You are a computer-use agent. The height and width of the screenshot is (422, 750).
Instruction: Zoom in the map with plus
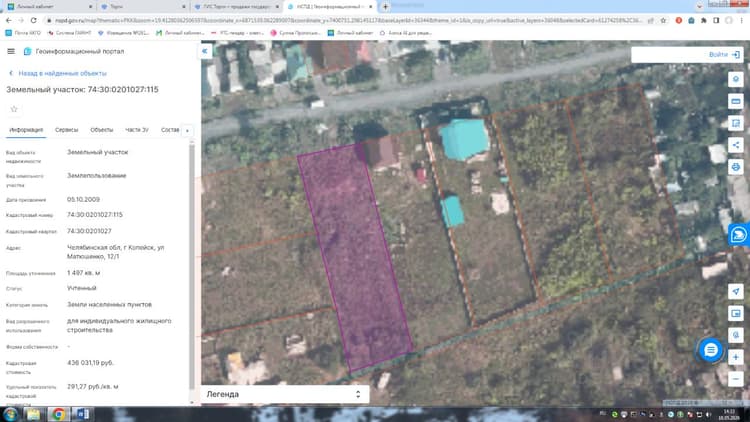click(x=736, y=357)
